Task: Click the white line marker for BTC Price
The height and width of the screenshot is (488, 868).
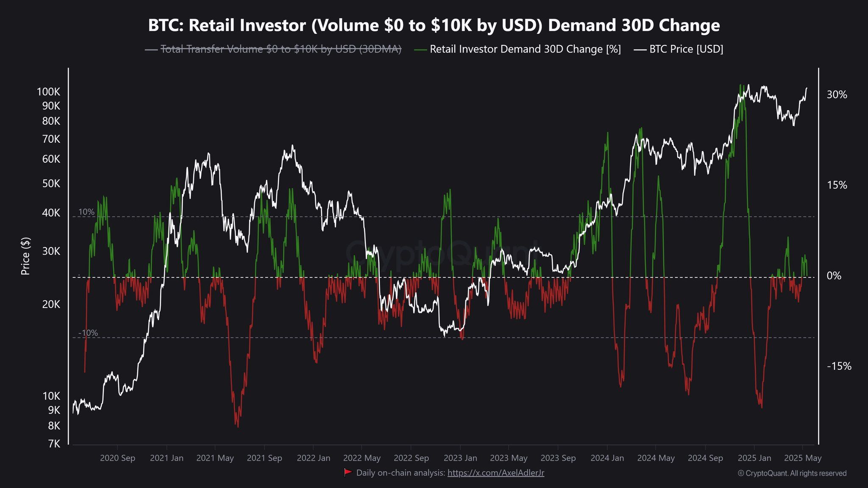Action: pyautogui.click(x=640, y=49)
